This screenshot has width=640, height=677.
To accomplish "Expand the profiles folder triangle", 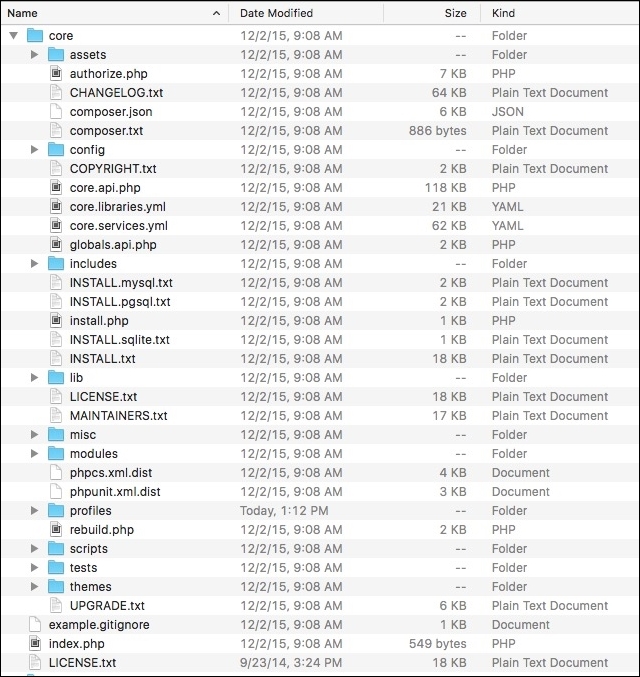I will click(35, 510).
